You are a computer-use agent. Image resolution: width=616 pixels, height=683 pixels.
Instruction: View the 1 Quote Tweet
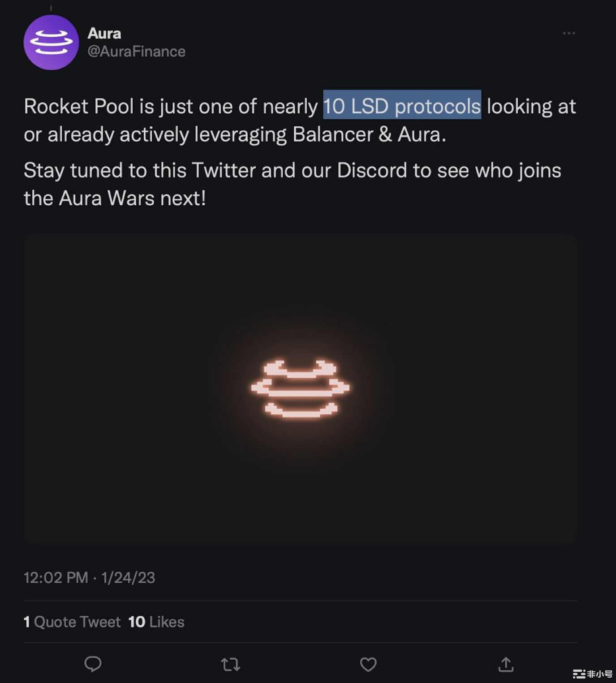click(x=72, y=622)
